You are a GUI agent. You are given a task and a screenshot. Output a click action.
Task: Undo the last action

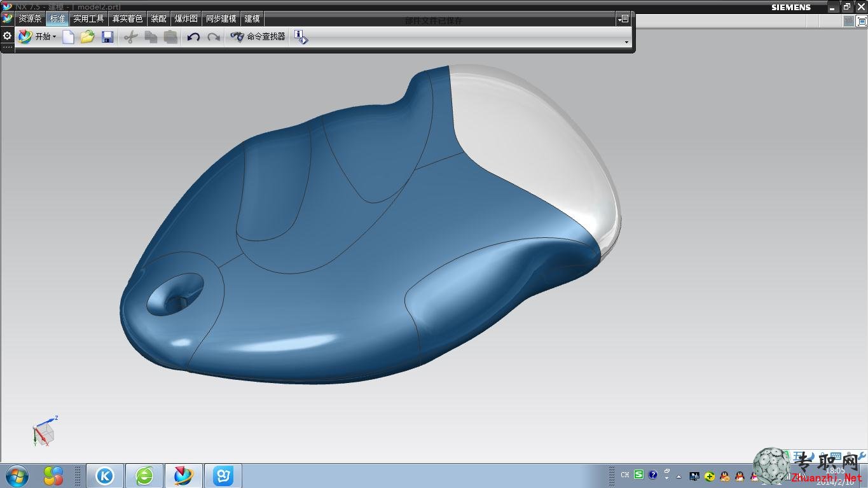[x=193, y=37]
